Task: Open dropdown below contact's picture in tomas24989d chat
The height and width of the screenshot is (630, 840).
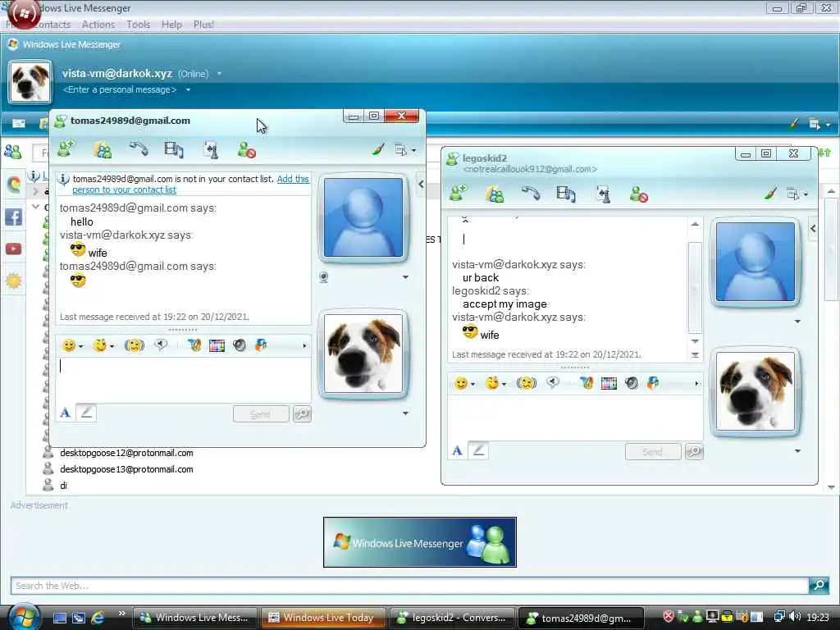Action: [x=405, y=277]
